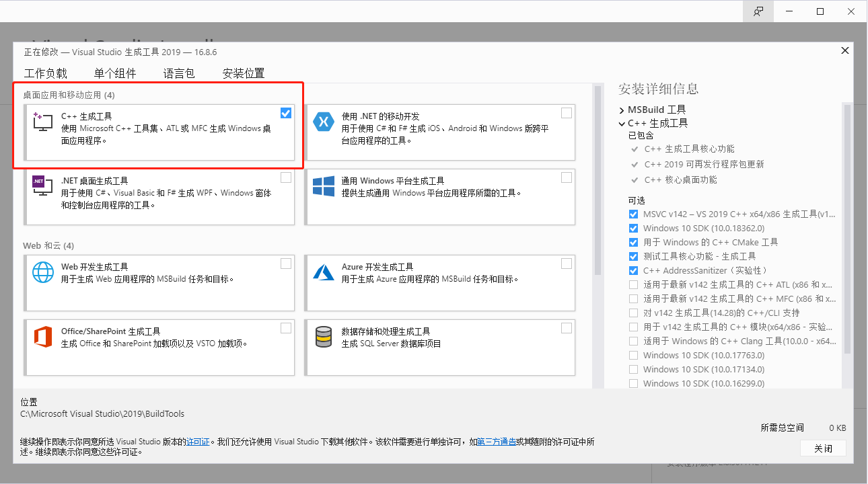Click the install path C:\Microsoft Visual Studio\2019\BuildTools
This screenshot has height=484, width=868.
coord(102,413)
